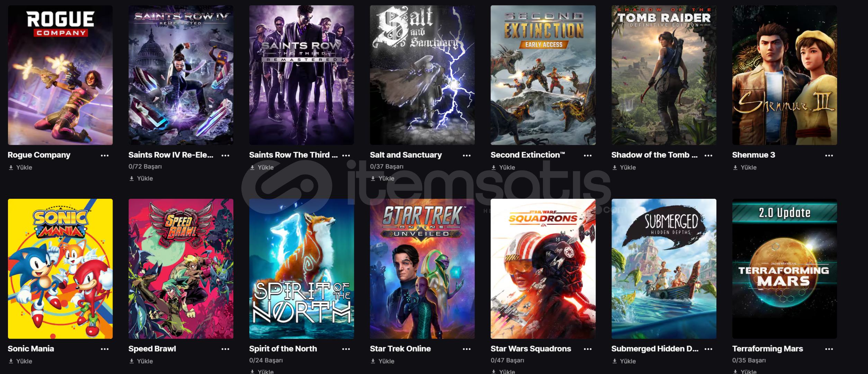Open the options menu for Star Trek Online
The image size is (868, 374).
tap(467, 349)
